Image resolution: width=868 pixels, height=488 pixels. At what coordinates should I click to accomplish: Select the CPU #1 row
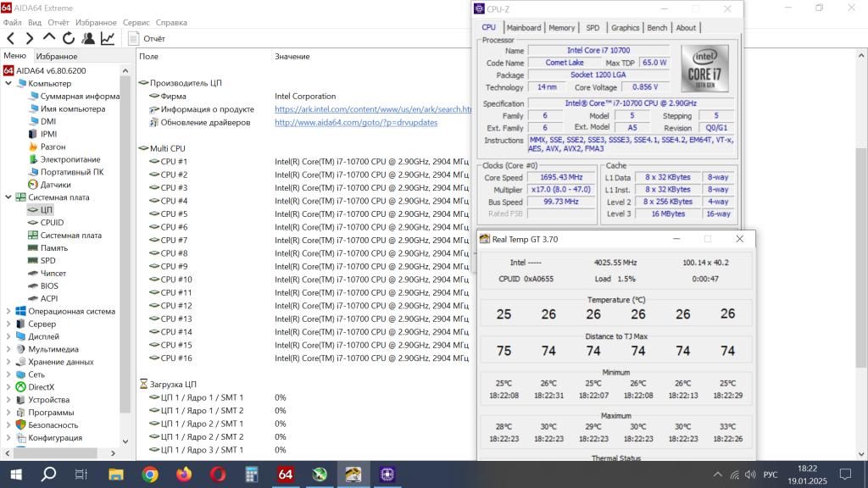pyautogui.click(x=304, y=162)
